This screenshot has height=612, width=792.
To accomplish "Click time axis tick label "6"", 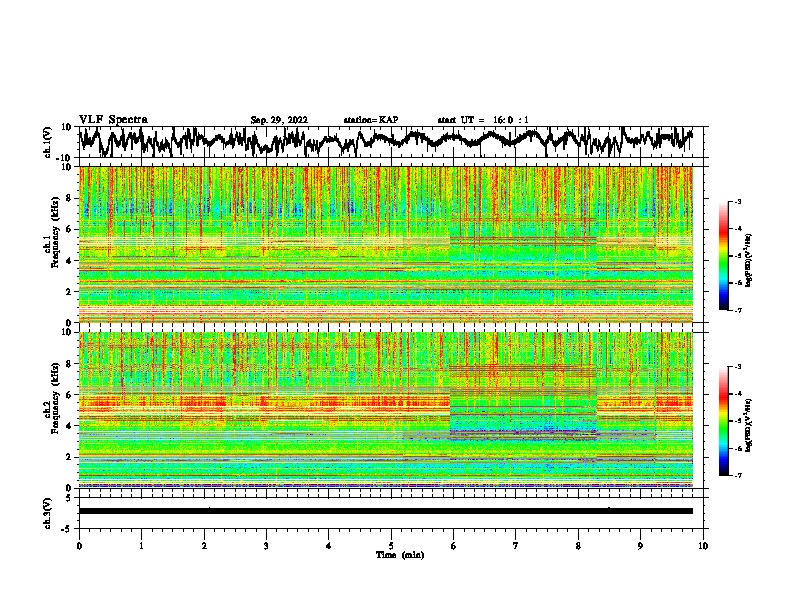I will pyautogui.click(x=454, y=546).
